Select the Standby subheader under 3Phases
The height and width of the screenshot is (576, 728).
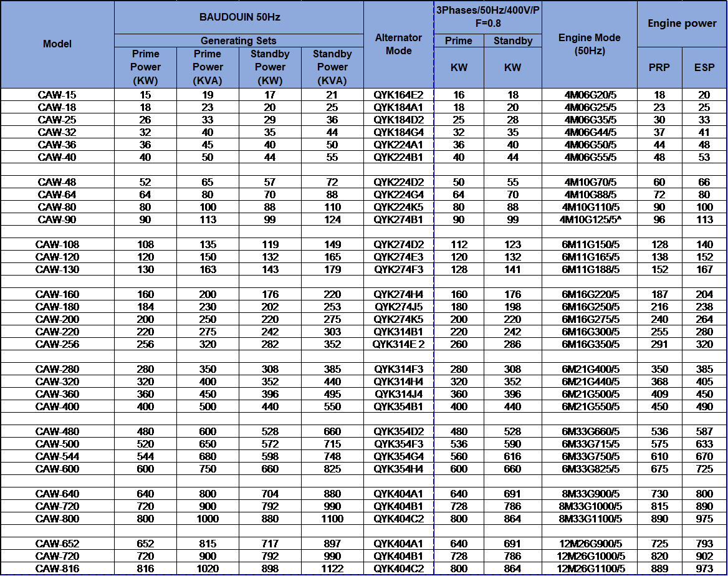(x=513, y=41)
